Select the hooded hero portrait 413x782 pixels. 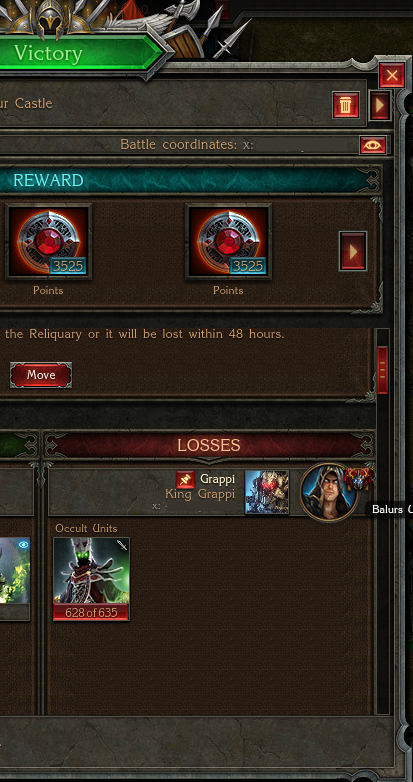pyautogui.click(x=329, y=493)
